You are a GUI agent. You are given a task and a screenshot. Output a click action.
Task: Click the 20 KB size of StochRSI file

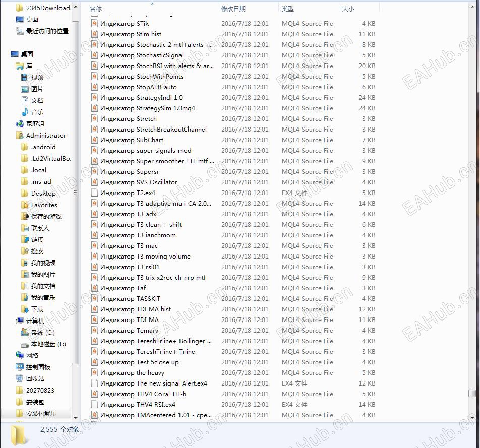(367, 66)
